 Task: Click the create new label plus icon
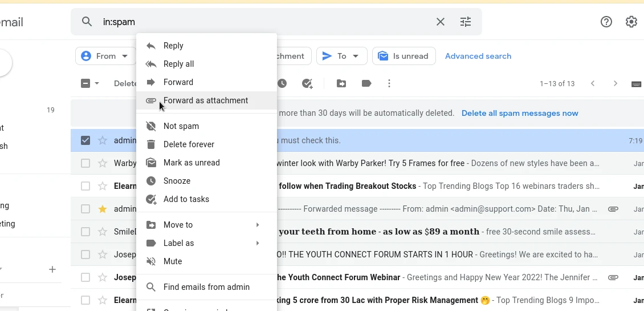(x=52, y=269)
